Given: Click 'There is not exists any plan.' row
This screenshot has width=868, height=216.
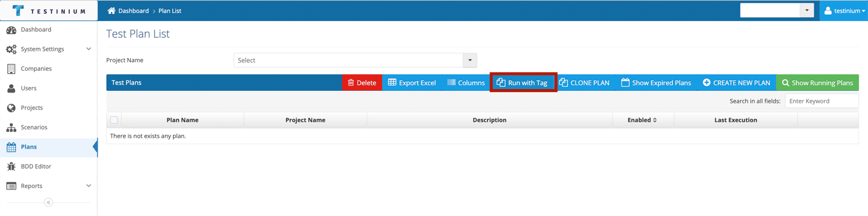Looking at the screenshot, I should click(x=483, y=136).
